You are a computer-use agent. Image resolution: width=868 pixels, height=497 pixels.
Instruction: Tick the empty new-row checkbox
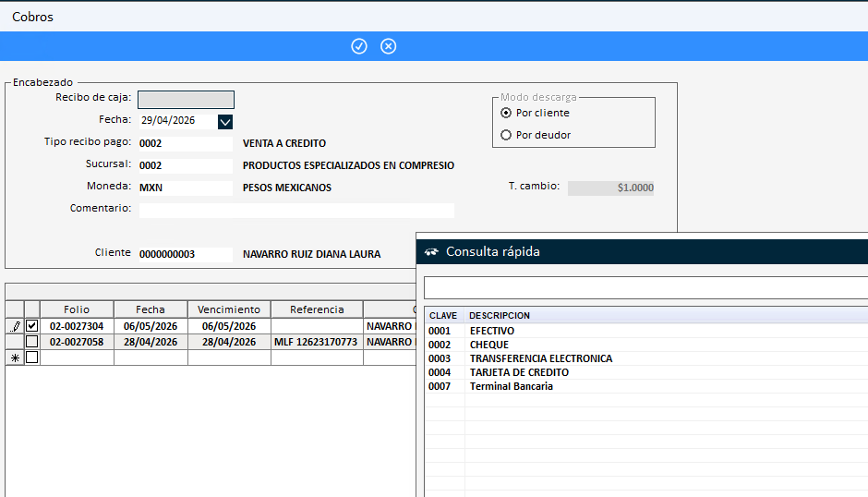tap(32, 358)
